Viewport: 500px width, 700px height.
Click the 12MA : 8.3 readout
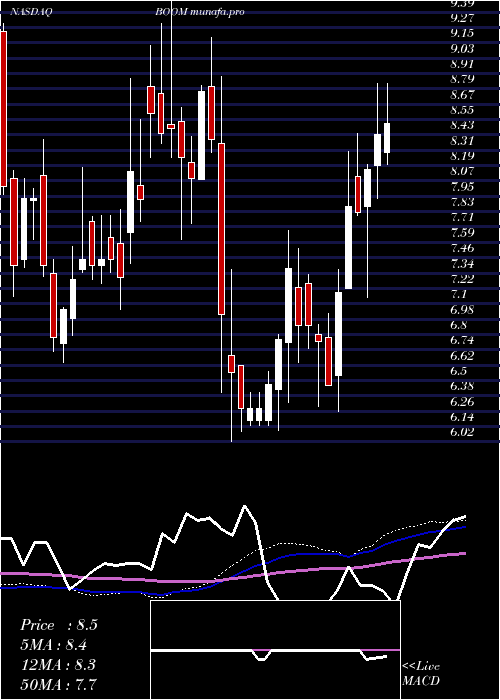point(58,664)
